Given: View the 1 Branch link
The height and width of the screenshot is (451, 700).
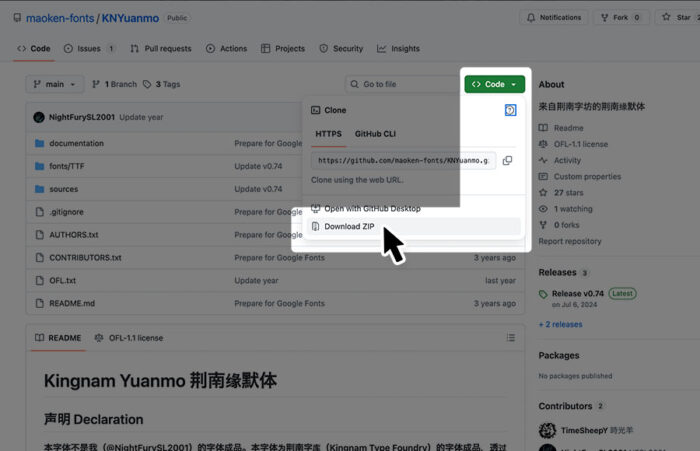Looking at the screenshot, I should 114,84.
